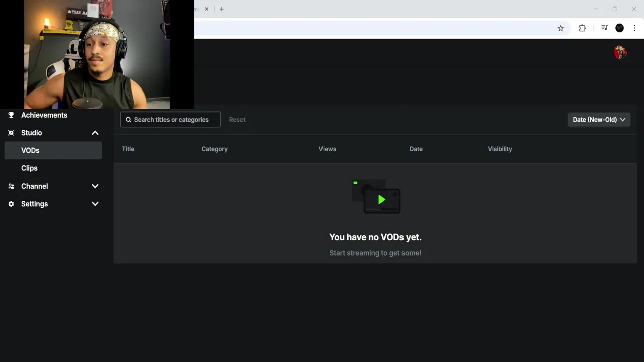
Task: Select VODs in the sidebar
Action: 53,150
